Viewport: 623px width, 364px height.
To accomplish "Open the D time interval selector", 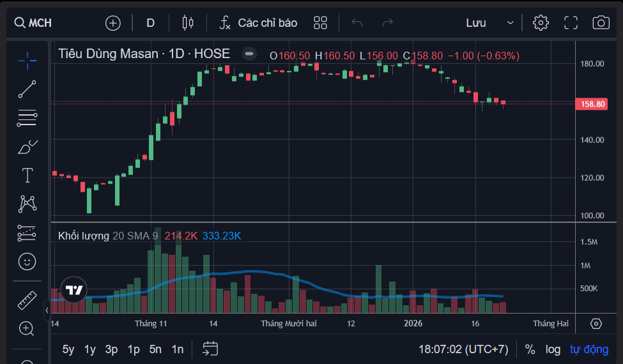I will click(x=151, y=23).
